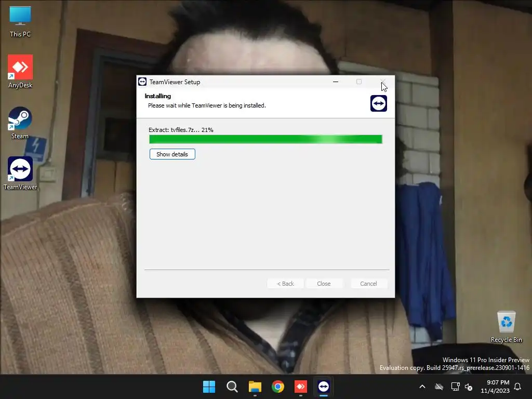
Task: Click the TeamViewer Setup title bar text
Action: point(175,82)
